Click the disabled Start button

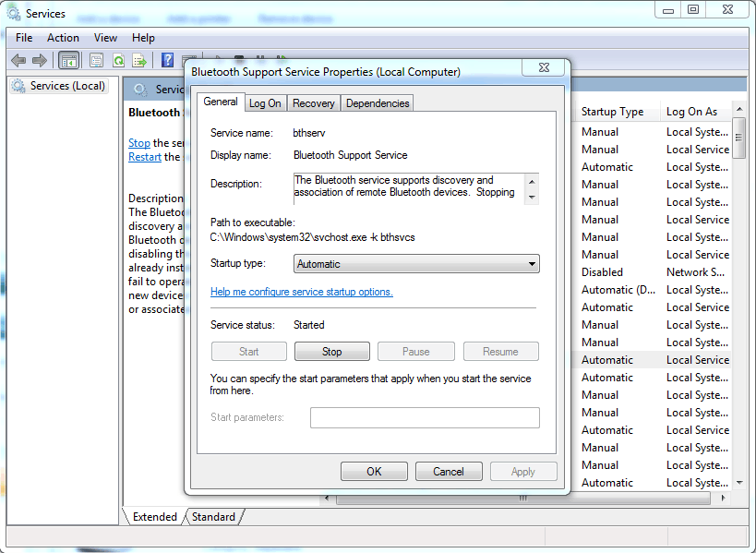pos(249,352)
